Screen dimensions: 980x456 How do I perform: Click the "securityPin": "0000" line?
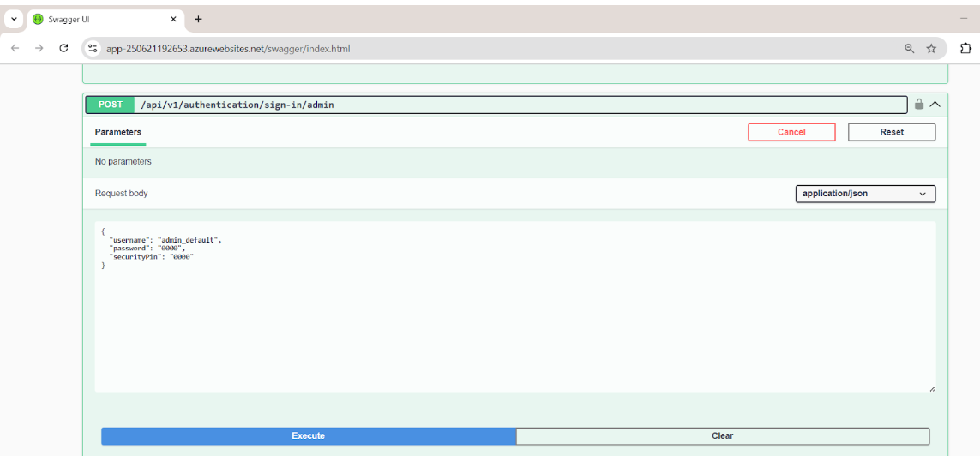(x=152, y=257)
